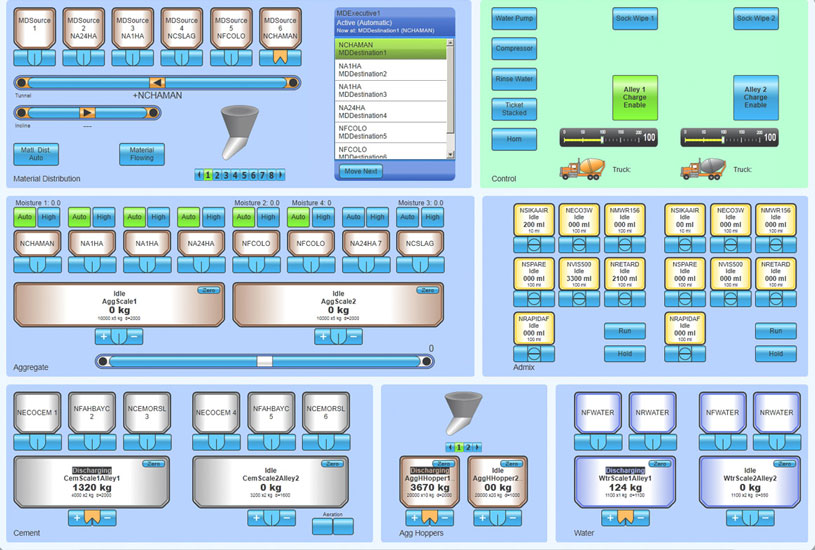Toggle Auto above NCSLAG aggregate bin
This screenshot has width=815, height=550.
[408, 217]
